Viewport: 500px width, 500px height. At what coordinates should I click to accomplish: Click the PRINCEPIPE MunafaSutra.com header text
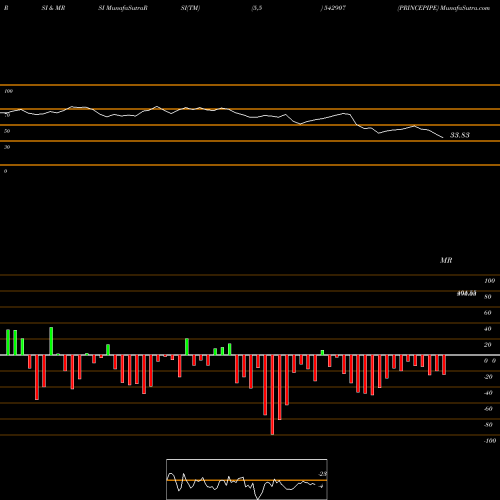click(444, 8)
